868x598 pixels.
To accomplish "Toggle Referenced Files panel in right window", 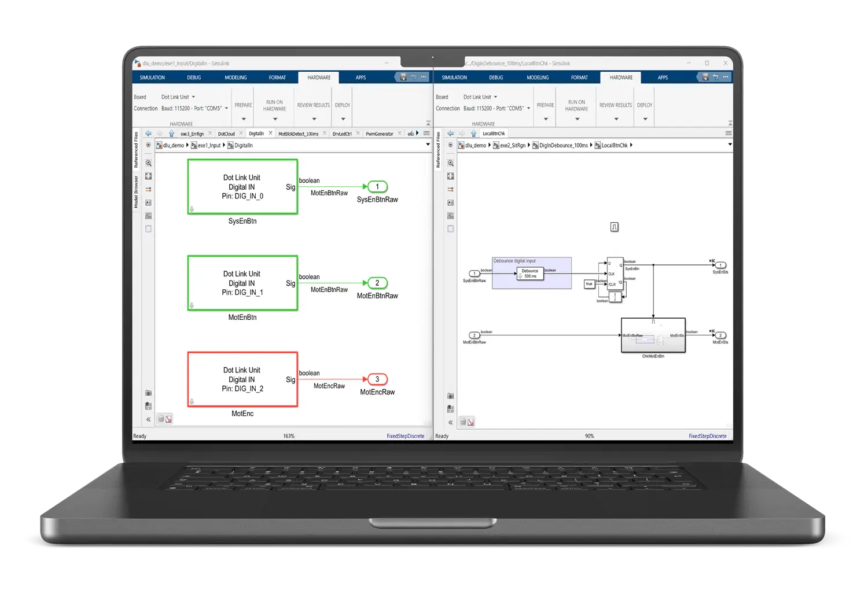I will pos(439,150).
